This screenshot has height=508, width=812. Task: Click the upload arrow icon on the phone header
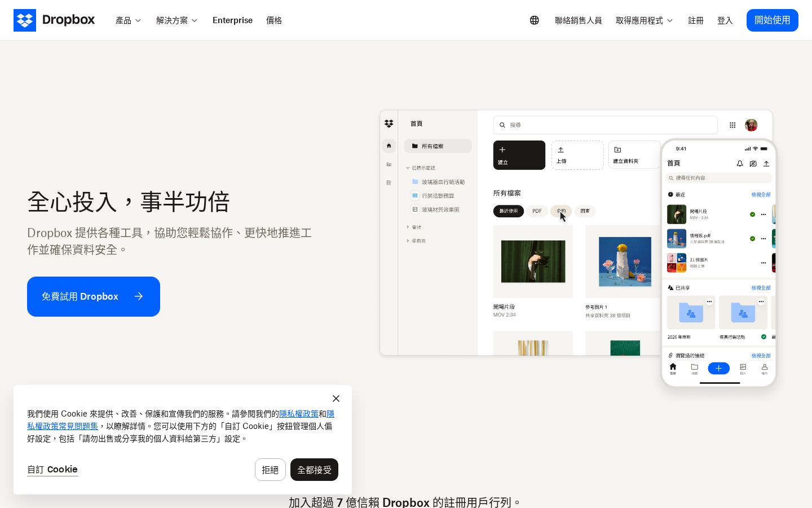click(x=766, y=164)
